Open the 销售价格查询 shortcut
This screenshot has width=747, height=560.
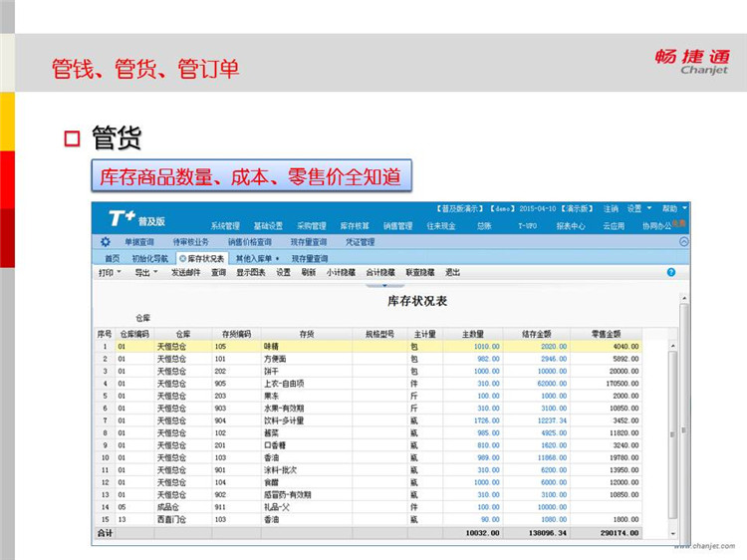tap(250, 242)
